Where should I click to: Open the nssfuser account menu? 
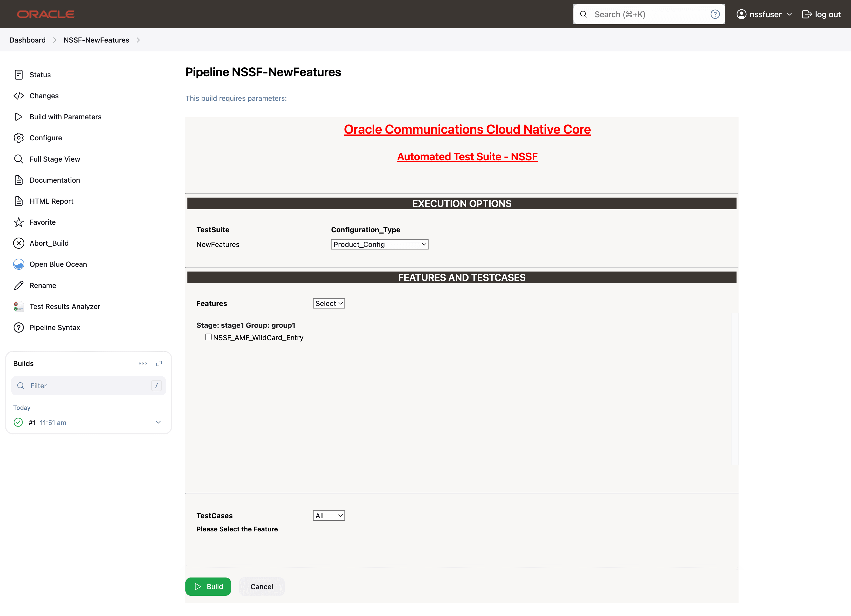pos(764,14)
